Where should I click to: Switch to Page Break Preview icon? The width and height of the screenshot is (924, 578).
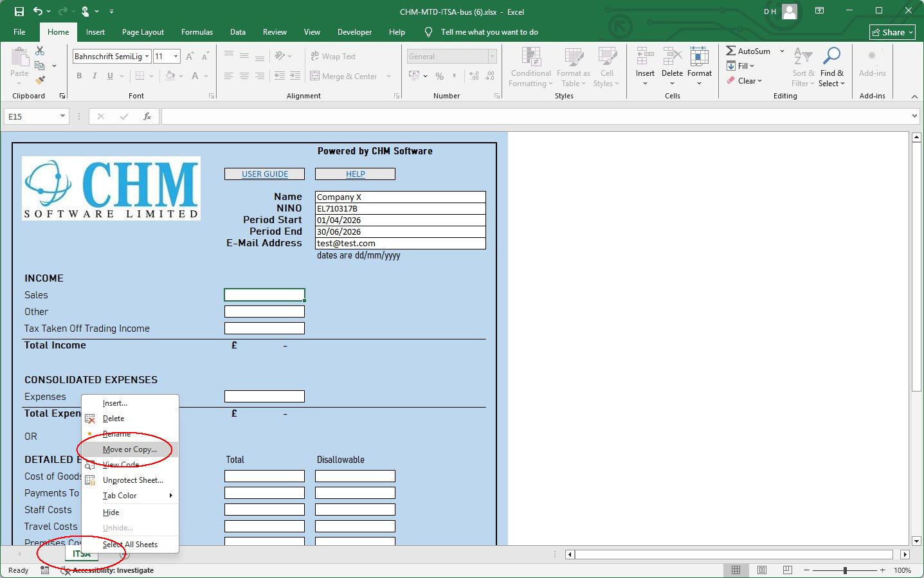tap(788, 570)
